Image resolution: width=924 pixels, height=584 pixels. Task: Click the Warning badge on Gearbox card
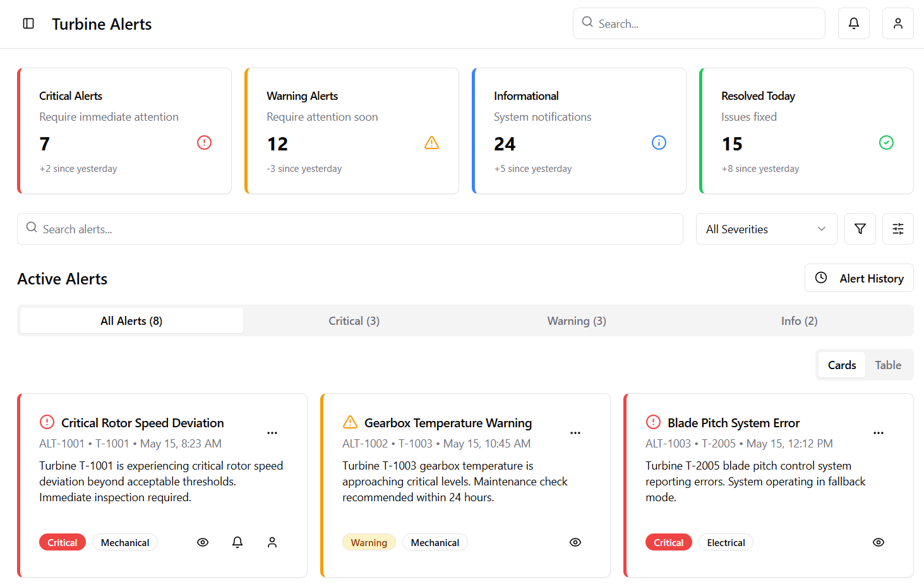tap(369, 542)
